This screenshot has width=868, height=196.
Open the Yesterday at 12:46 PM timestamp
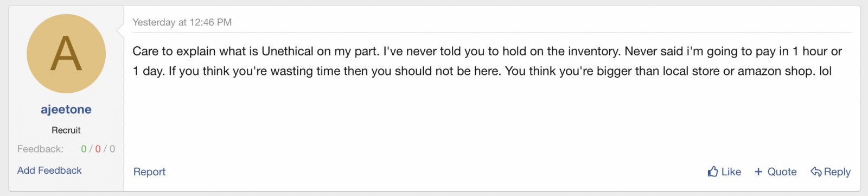click(182, 22)
